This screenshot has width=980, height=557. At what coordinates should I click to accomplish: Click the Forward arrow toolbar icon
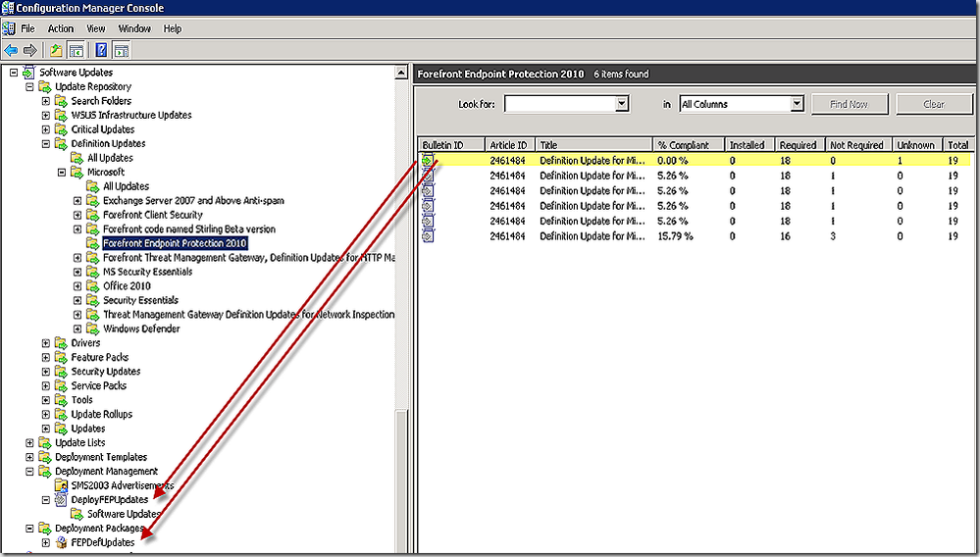point(30,50)
